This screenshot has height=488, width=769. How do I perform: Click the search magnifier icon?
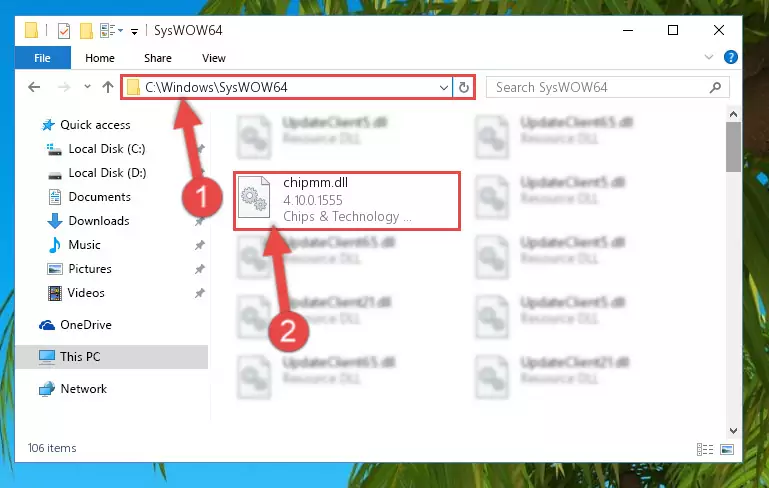(716, 87)
